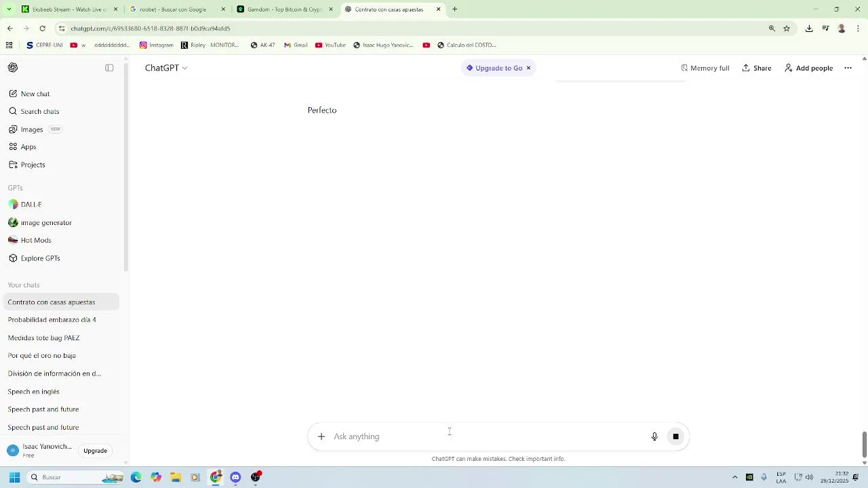Open the AK-47 bookmark
Image resolution: width=868 pixels, height=488 pixels.
tap(262, 45)
